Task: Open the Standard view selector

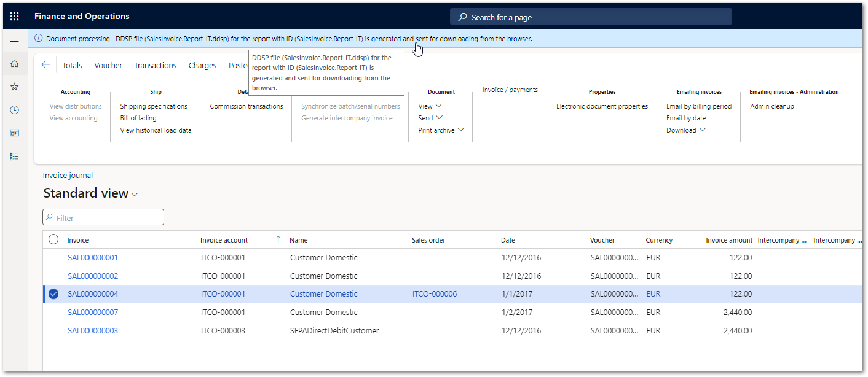Action: coord(91,193)
